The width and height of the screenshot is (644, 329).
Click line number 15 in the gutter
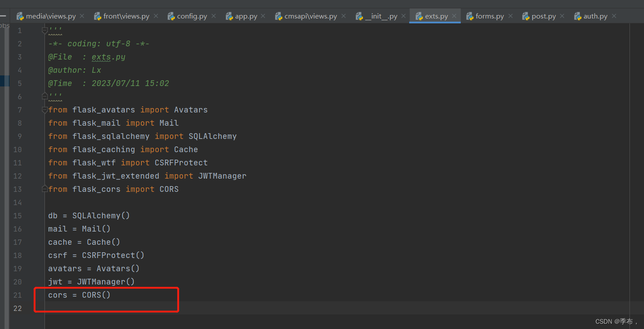tap(17, 216)
